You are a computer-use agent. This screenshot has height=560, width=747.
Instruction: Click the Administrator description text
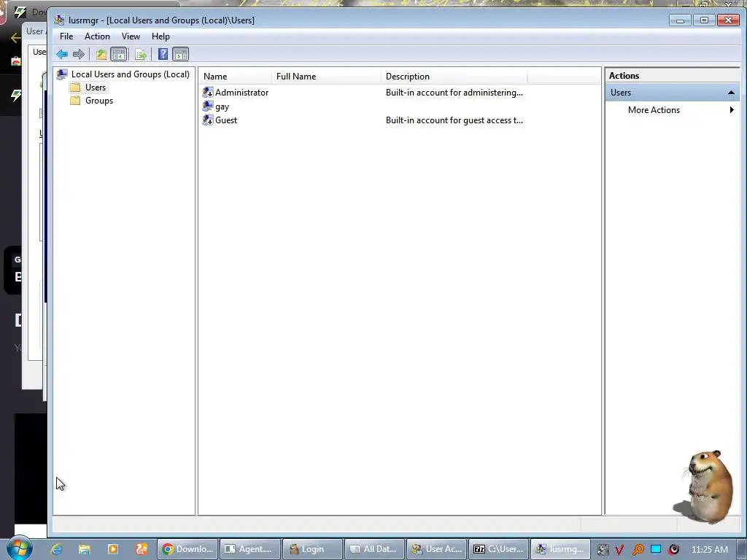point(454,93)
